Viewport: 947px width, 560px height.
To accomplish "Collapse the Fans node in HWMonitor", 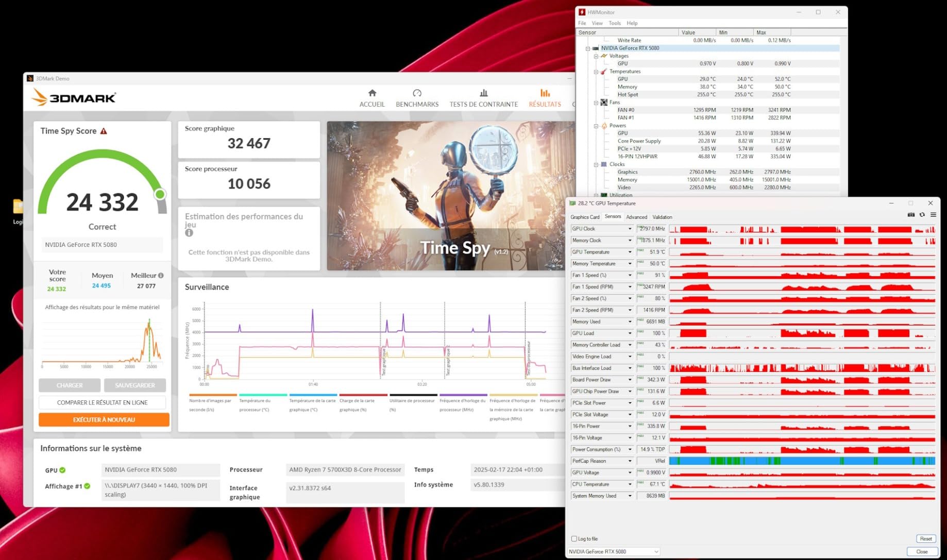I will click(x=596, y=103).
